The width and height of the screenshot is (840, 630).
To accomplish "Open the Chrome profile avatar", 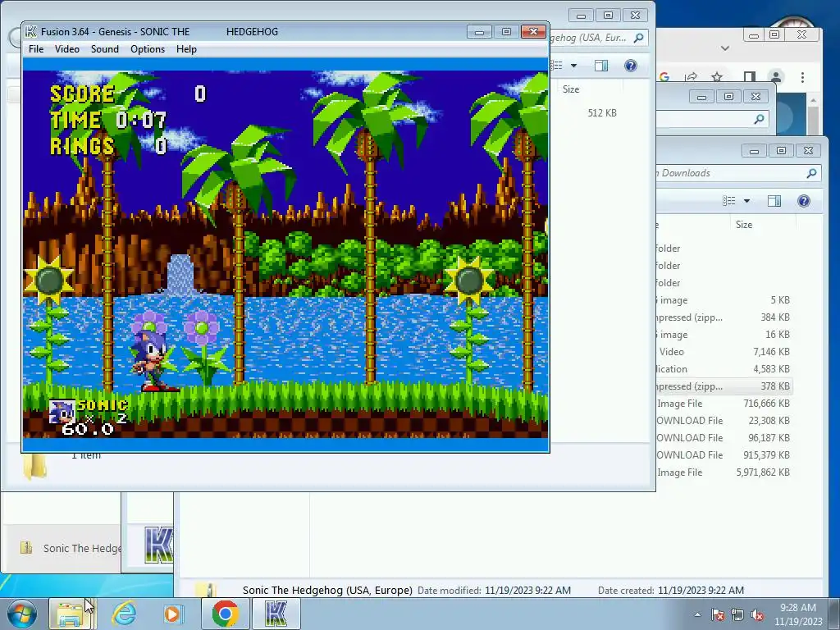I will tap(775, 77).
